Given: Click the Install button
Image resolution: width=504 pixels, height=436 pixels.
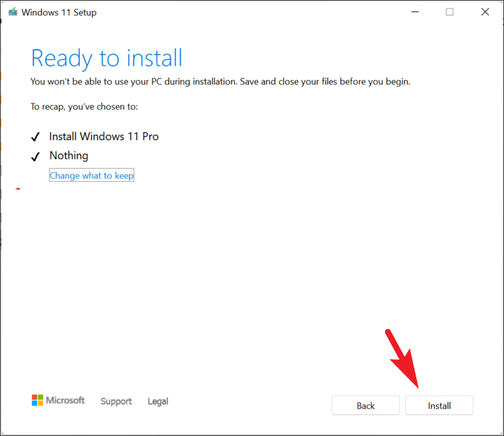Looking at the screenshot, I should pos(439,405).
